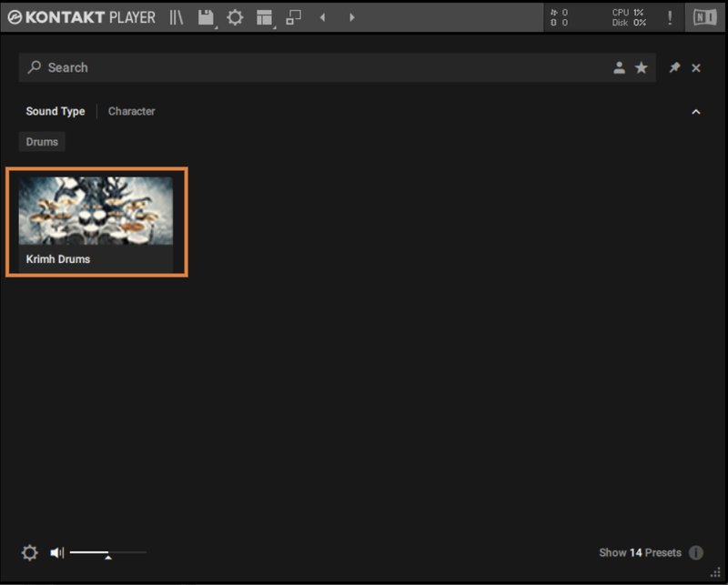Adjust the preview volume slider
Screen dimensions: 728x585
tap(108, 553)
